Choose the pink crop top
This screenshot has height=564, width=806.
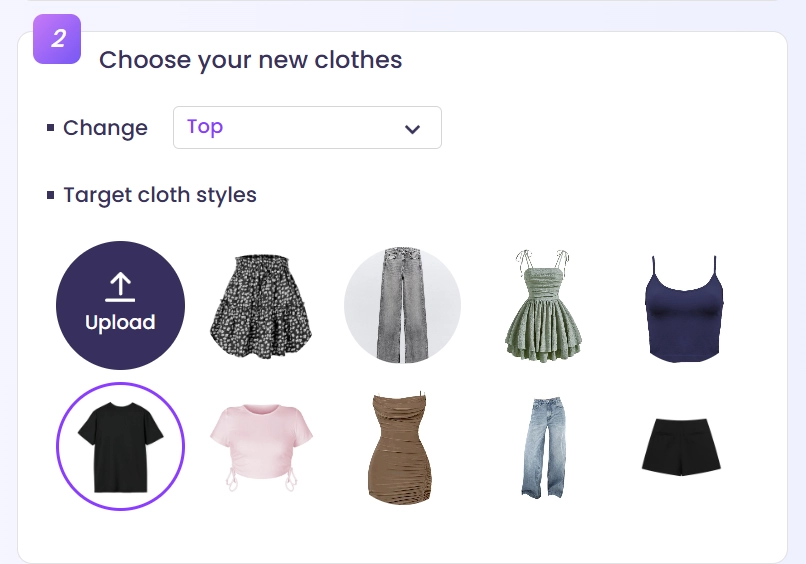tap(260, 445)
